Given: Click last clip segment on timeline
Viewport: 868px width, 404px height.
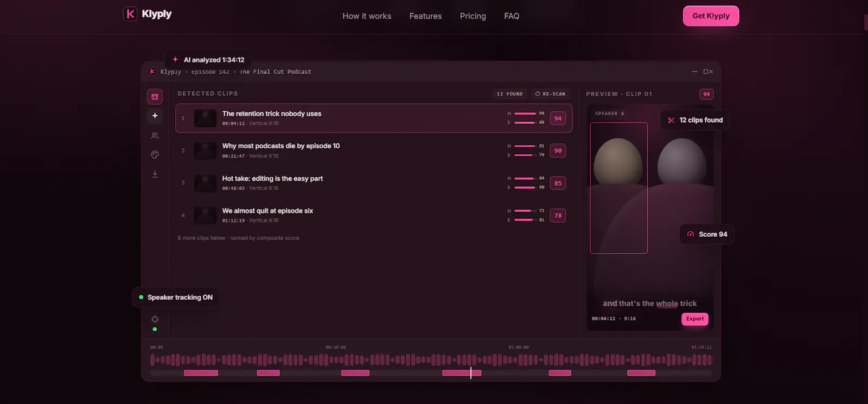Looking at the screenshot, I should point(641,373).
